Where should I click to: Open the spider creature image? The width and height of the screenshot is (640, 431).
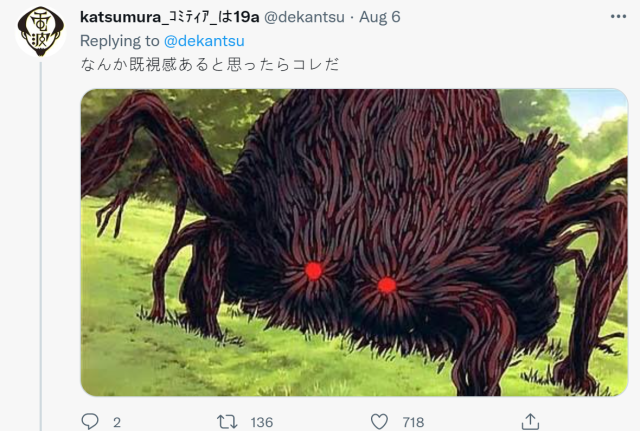pyautogui.click(x=354, y=242)
